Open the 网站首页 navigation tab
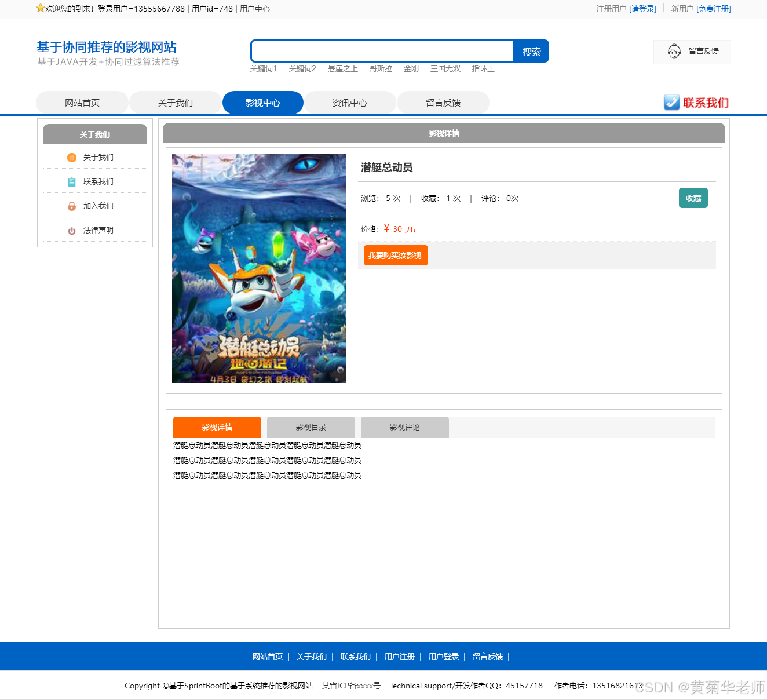The image size is (767, 700). 82,103
